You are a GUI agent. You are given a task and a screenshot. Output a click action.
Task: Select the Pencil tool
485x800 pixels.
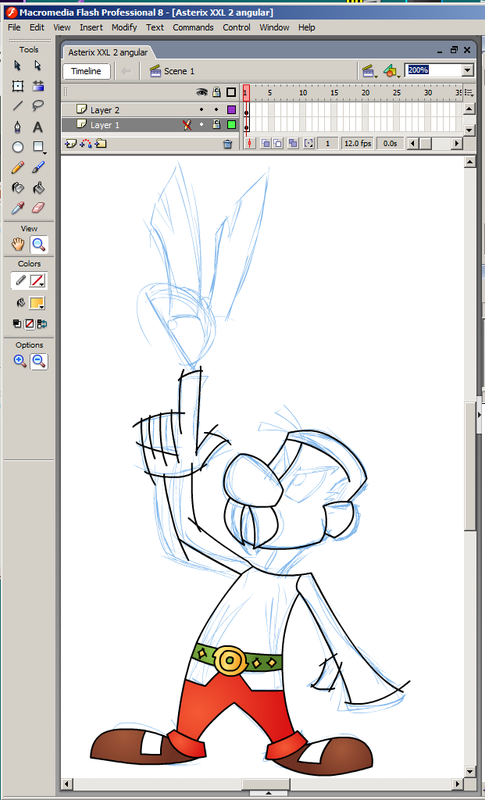(x=17, y=167)
